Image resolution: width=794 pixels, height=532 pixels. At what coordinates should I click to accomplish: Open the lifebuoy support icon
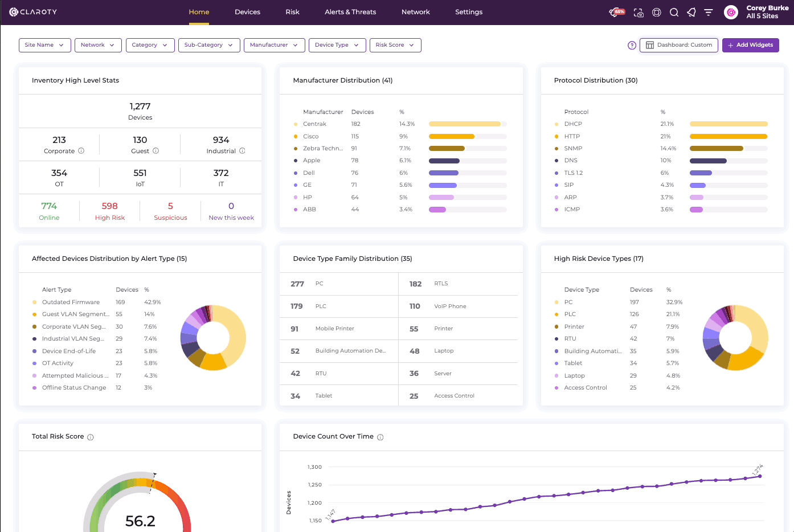pos(657,12)
